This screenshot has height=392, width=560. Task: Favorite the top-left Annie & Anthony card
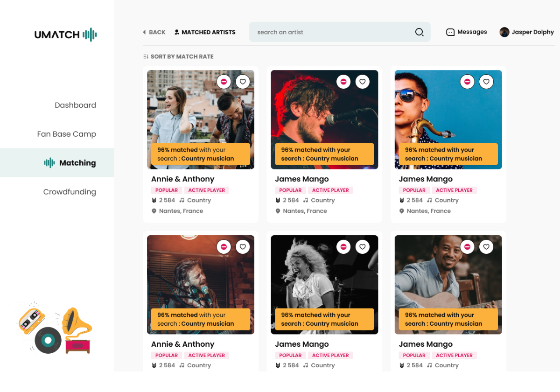243,82
